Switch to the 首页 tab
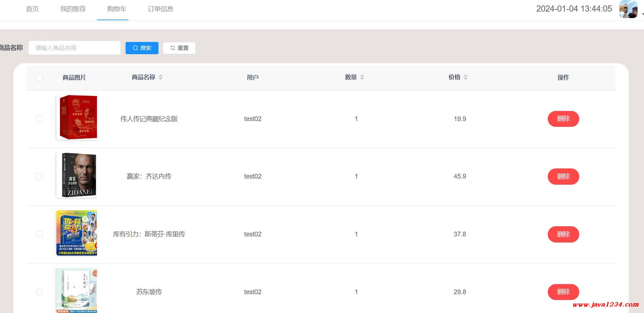Viewport: 644px width, 313px height. point(32,9)
